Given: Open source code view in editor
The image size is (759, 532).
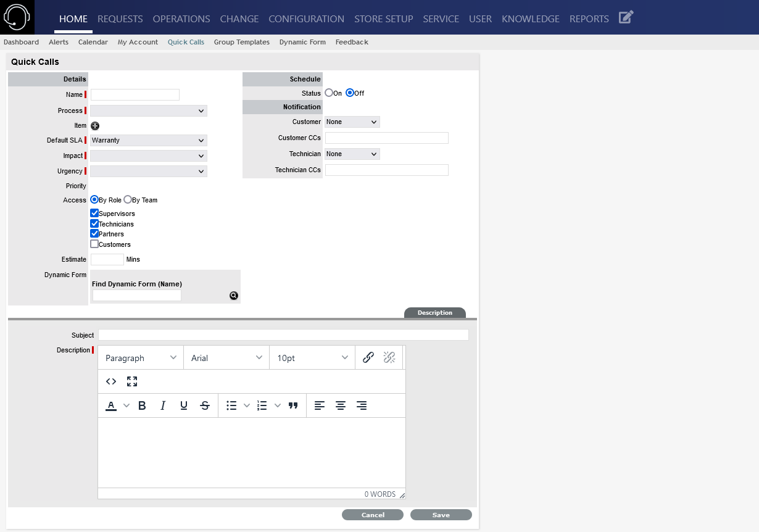Looking at the screenshot, I should 111,381.
